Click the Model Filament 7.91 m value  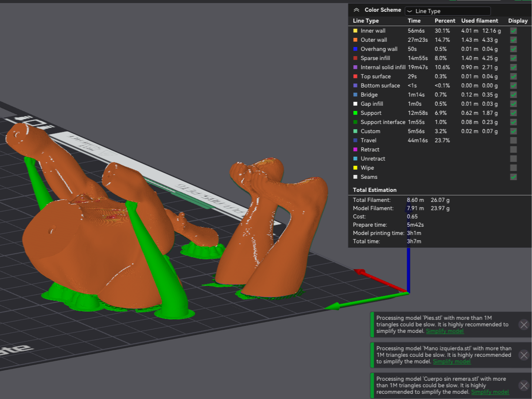(415, 208)
